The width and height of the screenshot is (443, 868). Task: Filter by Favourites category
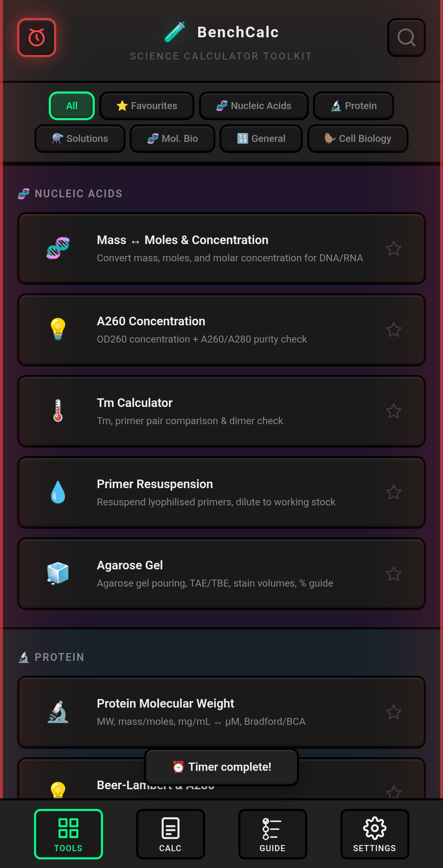[x=147, y=106]
